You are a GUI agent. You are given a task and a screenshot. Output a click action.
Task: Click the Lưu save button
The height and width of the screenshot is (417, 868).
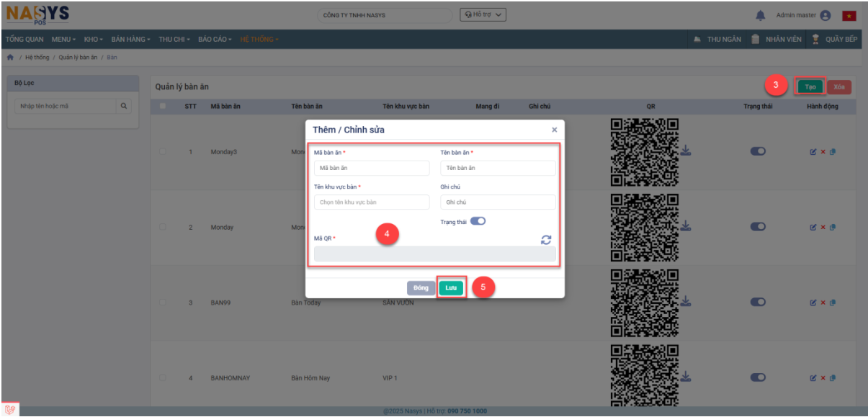tap(451, 288)
